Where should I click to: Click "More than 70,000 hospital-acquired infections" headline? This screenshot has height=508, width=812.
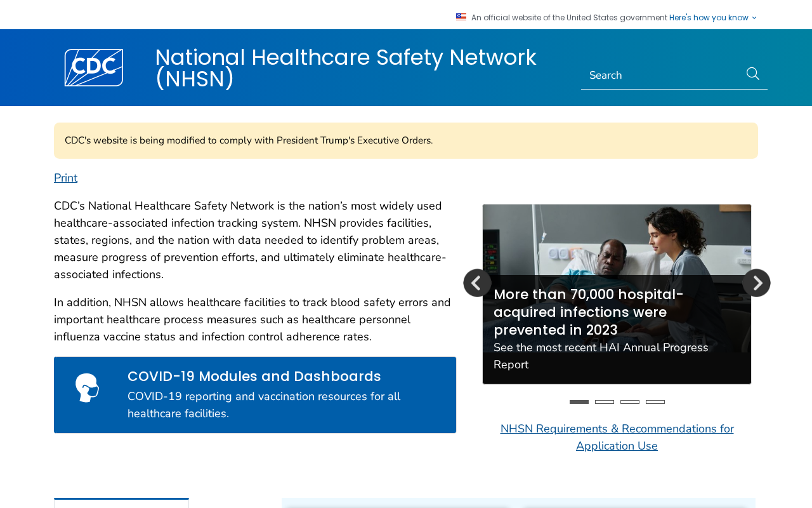pos(588,312)
